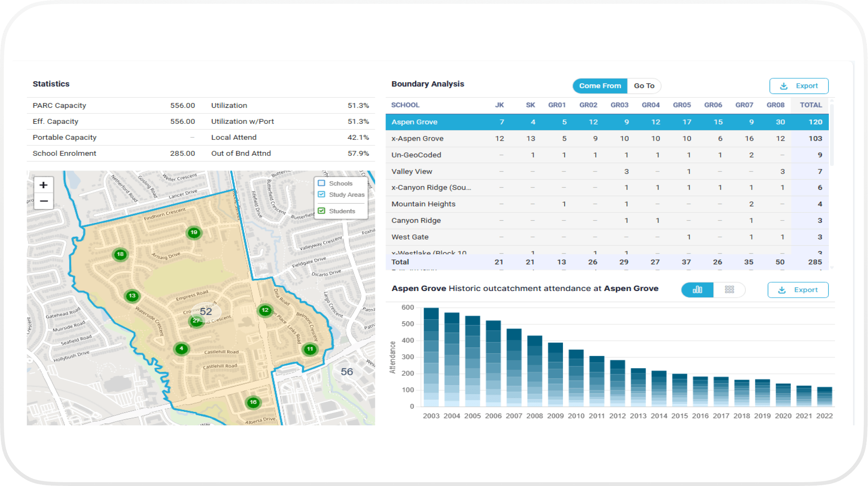
Task: Switch to grid table view
Action: pos(729,290)
